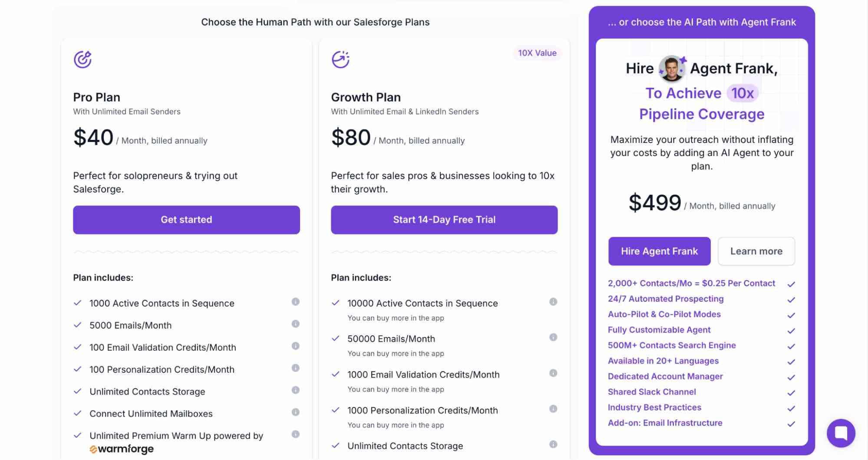The width and height of the screenshot is (868, 460).
Task: Click info icon beside 5000 Emails/Month
Action: click(296, 324)
